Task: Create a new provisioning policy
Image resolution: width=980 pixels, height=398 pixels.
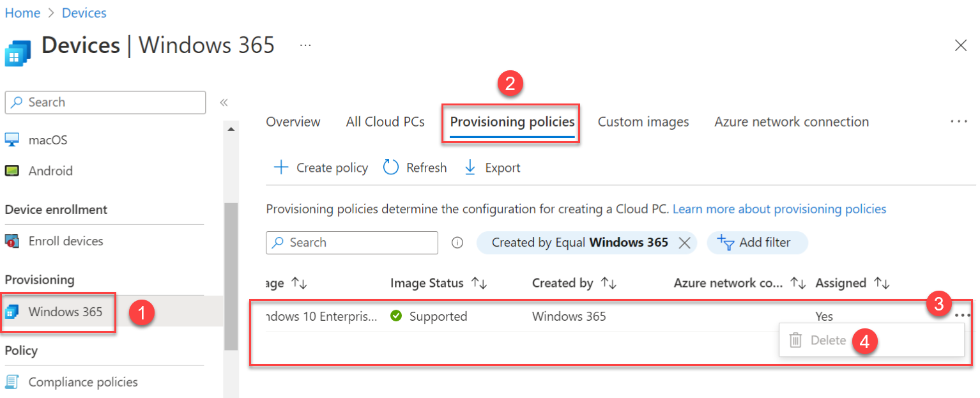Action: 320,167
